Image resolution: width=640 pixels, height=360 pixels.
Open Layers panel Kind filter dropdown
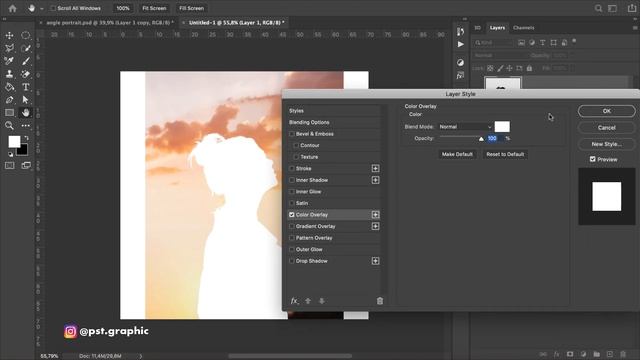click(x=493, y=42)
